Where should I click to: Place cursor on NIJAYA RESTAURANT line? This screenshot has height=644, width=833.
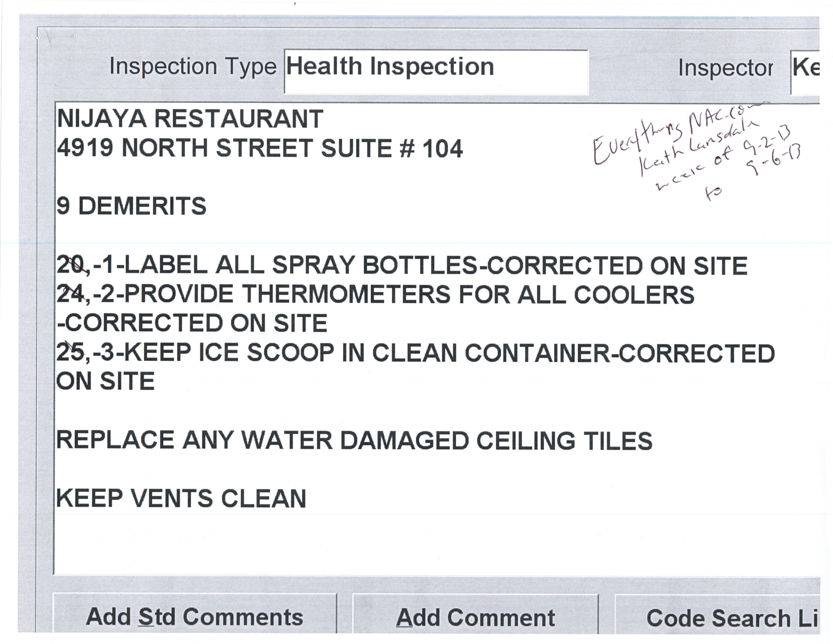click(190, 118)
